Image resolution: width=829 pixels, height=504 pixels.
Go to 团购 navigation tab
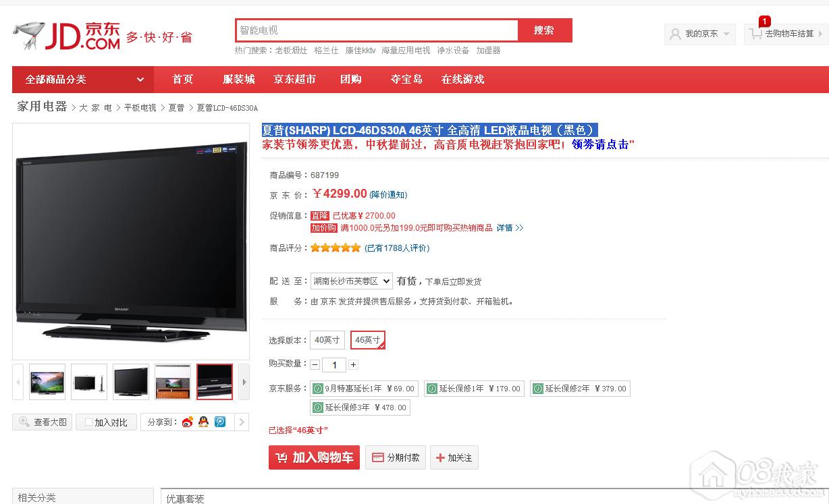[351, 80]
